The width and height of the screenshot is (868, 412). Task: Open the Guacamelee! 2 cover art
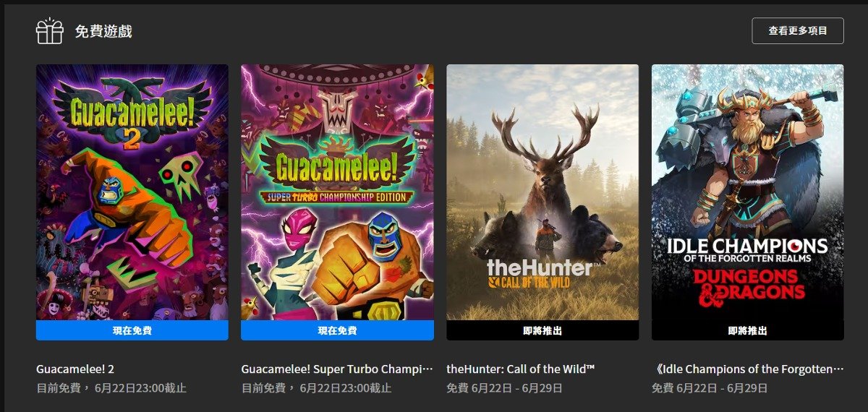pyautogui.click(x=132, y=192)
